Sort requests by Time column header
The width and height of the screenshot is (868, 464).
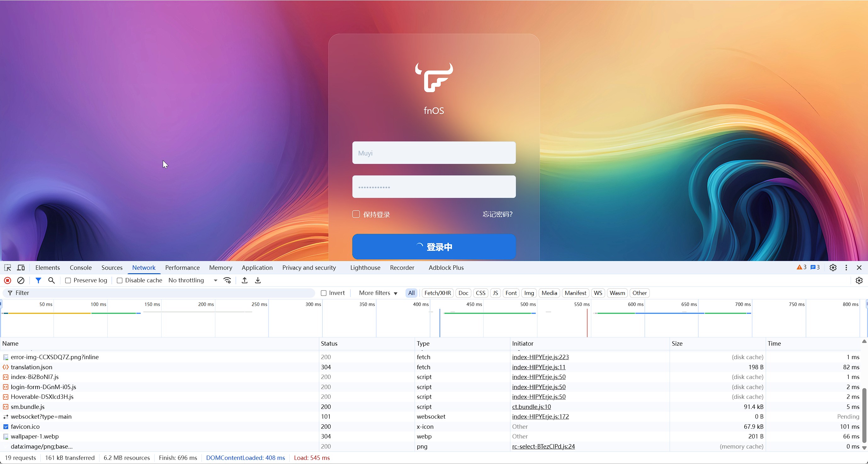tap(813, 344)
